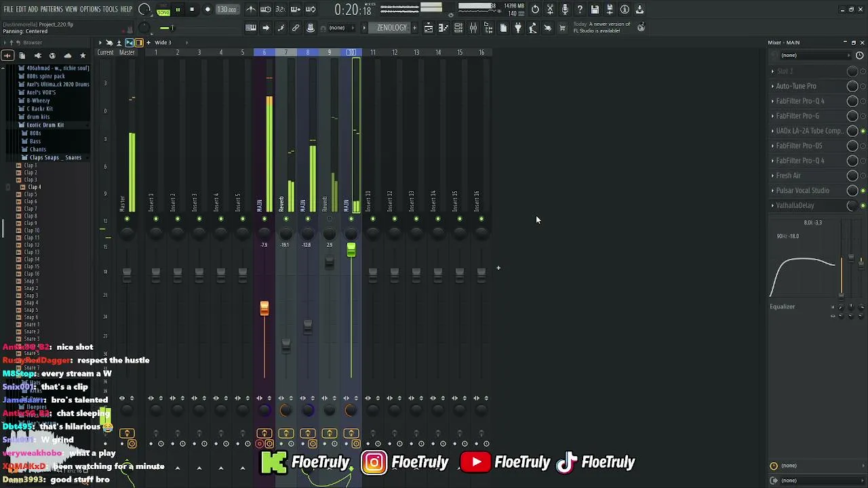Toggle UADx LA-2A Tube Comp enable light
The width and height of the screenshot is (868, 488).
[x=863, y=131]
